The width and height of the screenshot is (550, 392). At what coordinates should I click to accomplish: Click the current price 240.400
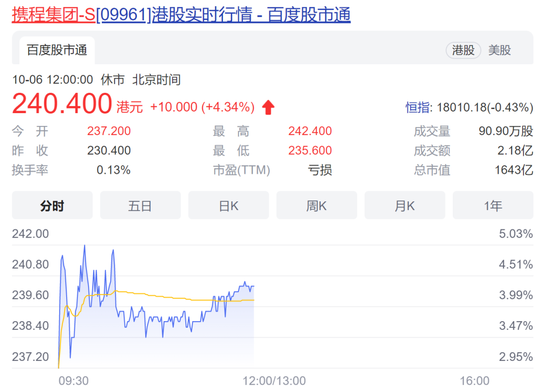point(62,104)
